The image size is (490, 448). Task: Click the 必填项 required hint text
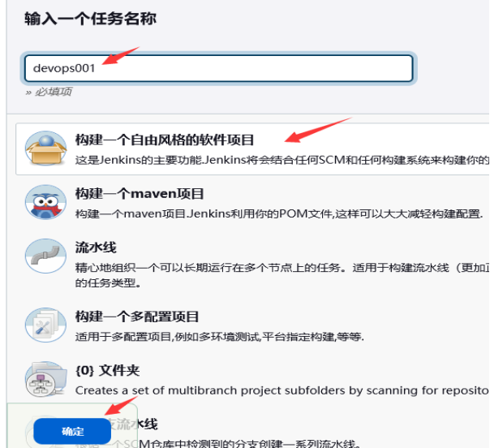click(x=53, y=92)
